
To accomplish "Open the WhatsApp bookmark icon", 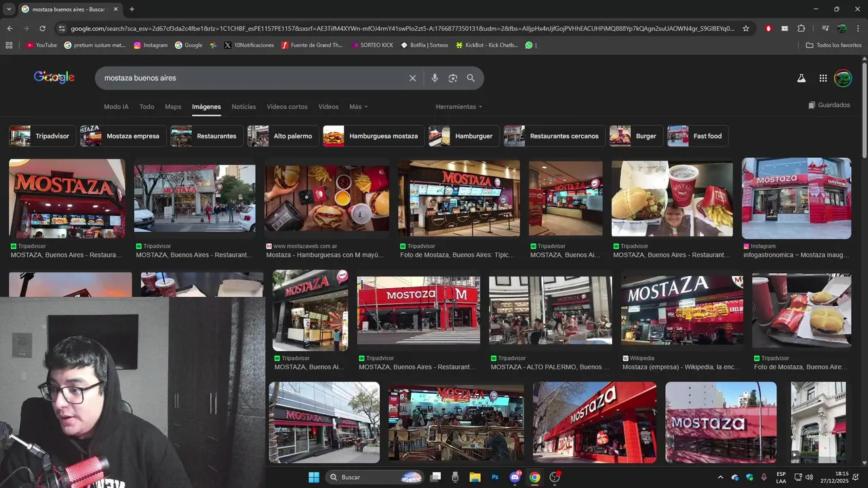I will point(529,45).
